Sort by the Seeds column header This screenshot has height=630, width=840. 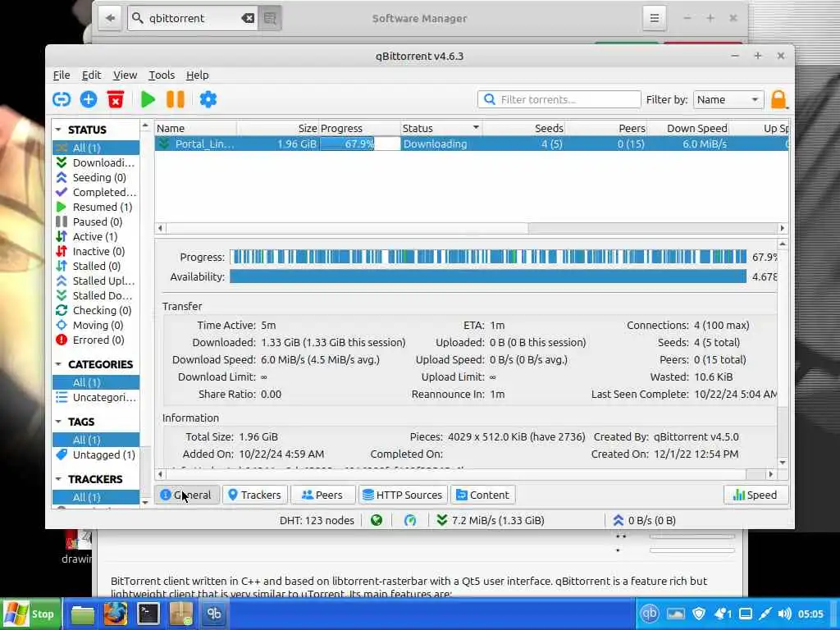point(523,128)
